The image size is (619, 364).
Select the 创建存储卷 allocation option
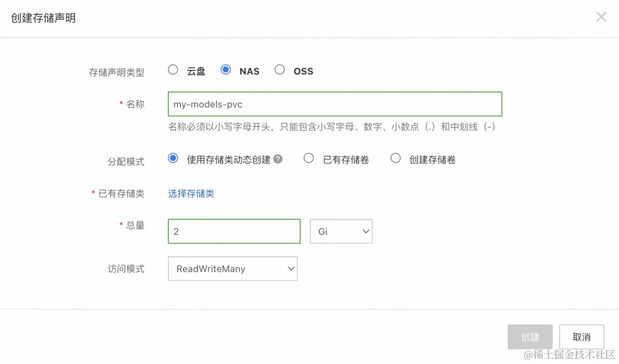tap(394, 159)
